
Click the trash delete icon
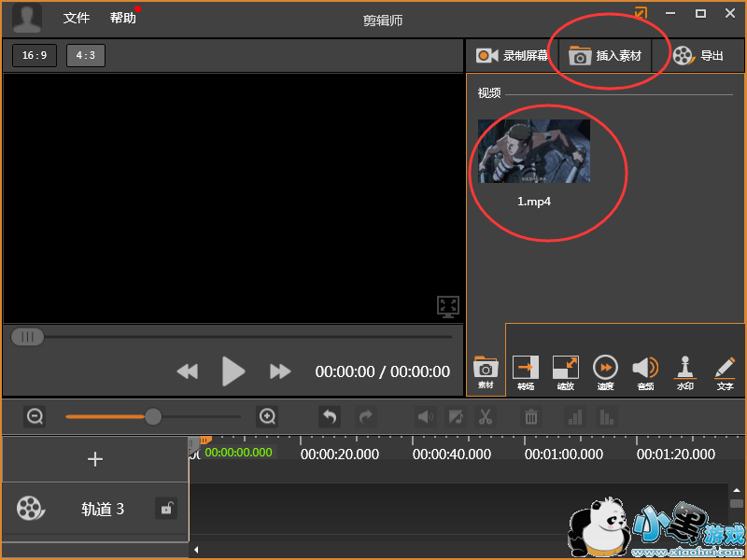(x=530, y=417)
